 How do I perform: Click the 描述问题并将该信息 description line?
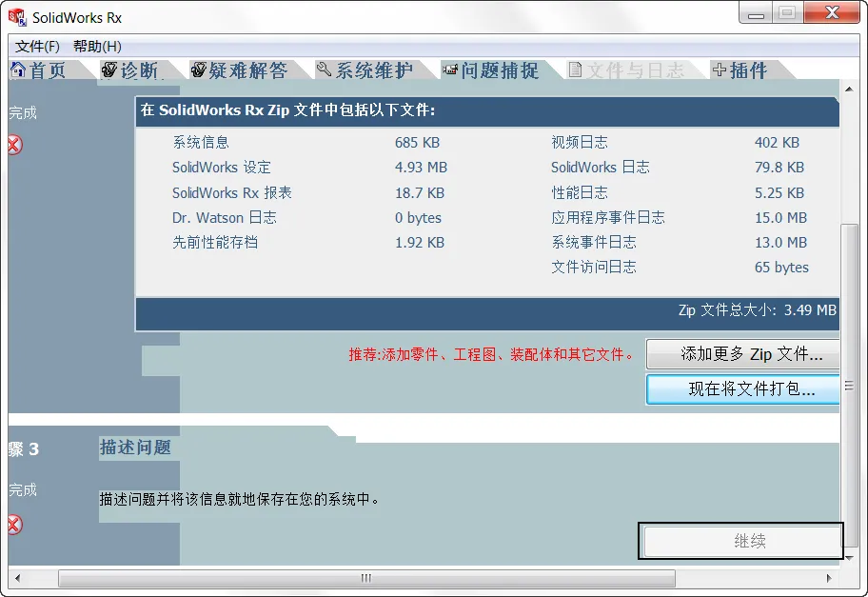[240, 499]
